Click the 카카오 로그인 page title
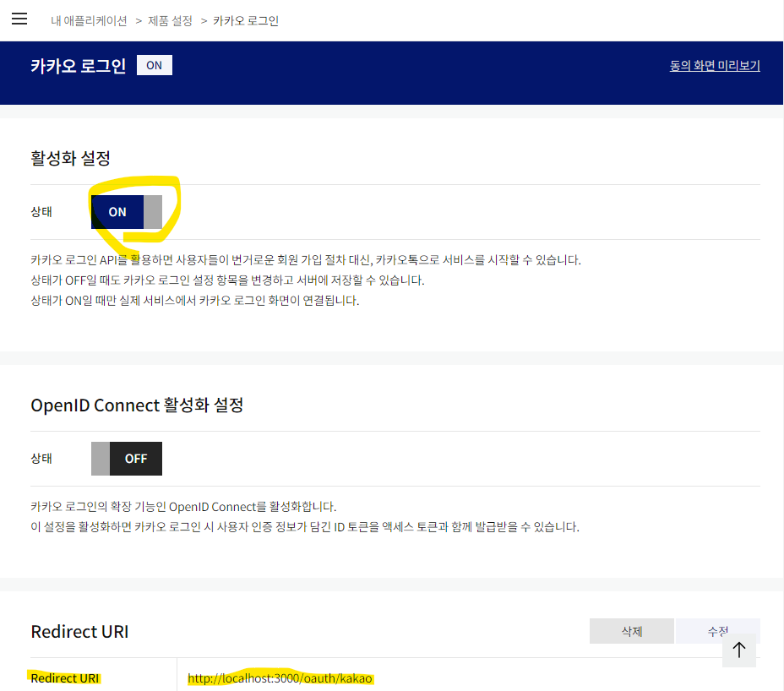 point(79,66)
